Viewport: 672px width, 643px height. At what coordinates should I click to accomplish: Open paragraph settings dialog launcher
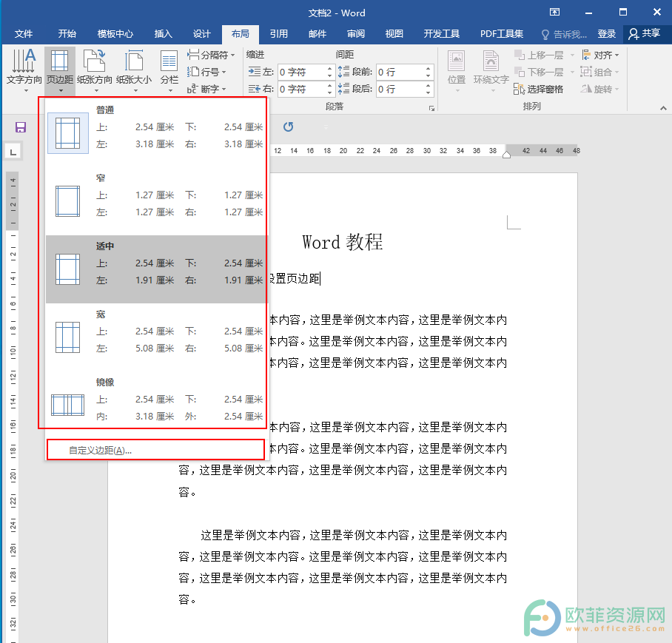pyautogui.click(x=431, y=108)
